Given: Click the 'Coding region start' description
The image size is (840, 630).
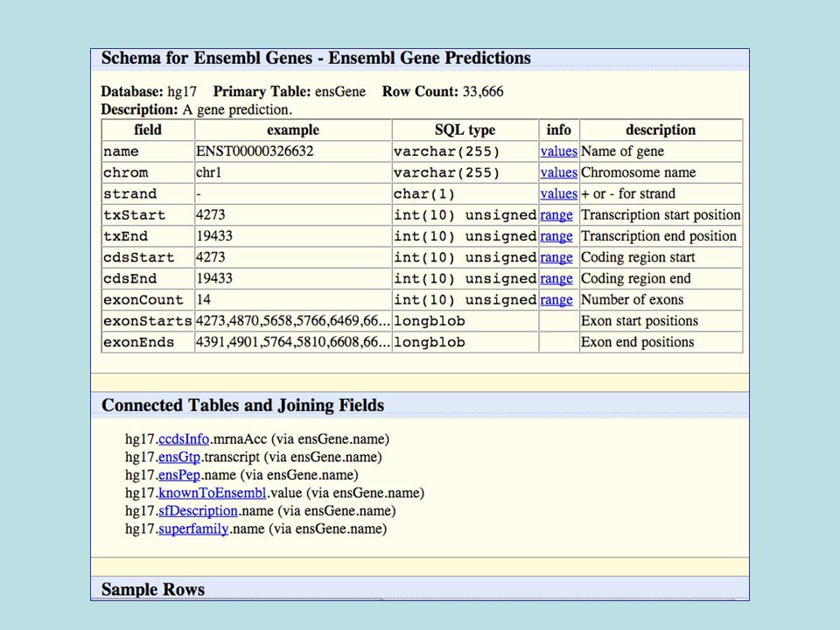Looking at the screenshot, I should tap(638, 257).
